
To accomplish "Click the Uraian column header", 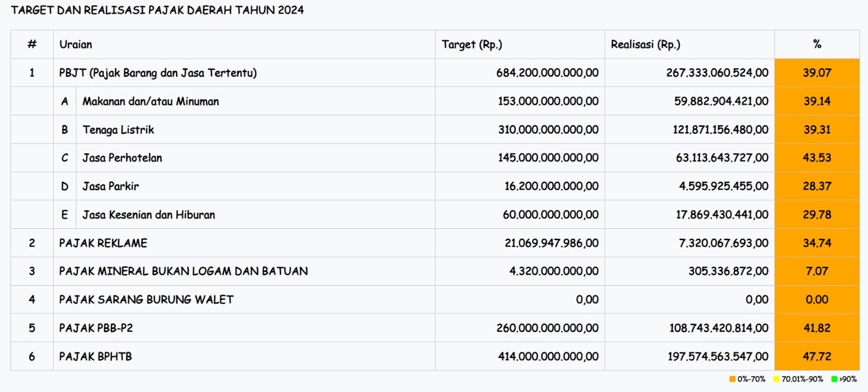I will [x=76, y=44].
